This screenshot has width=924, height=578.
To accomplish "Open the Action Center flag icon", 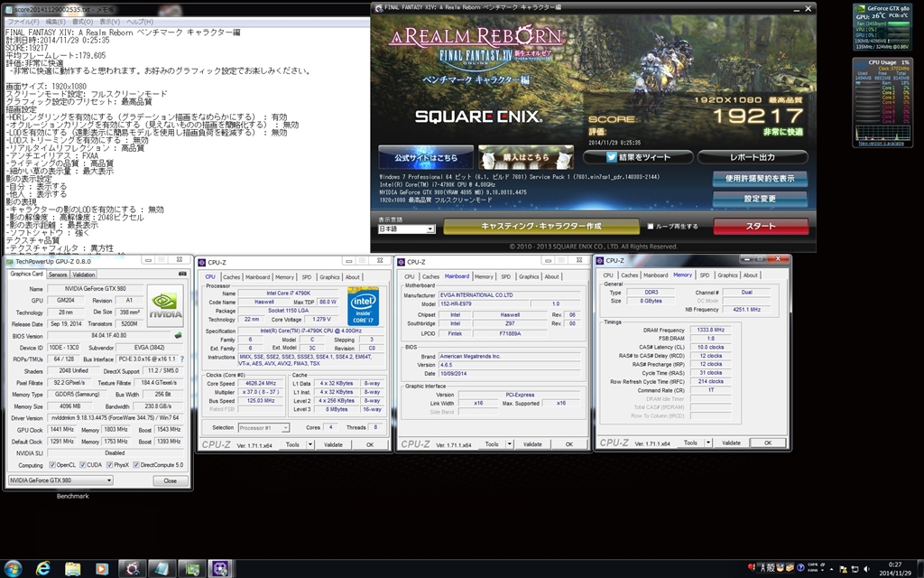I will [844, 569].
